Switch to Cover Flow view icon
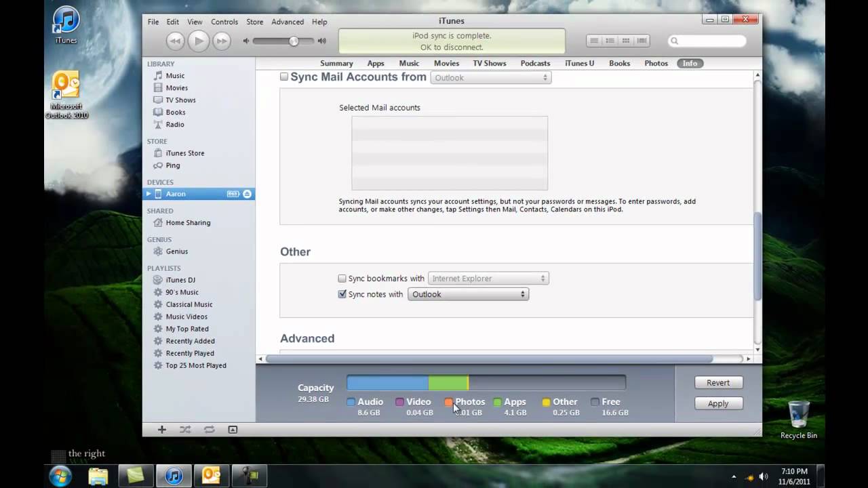The width and height of the screenshot is (868, 488). tap(642, 41)
